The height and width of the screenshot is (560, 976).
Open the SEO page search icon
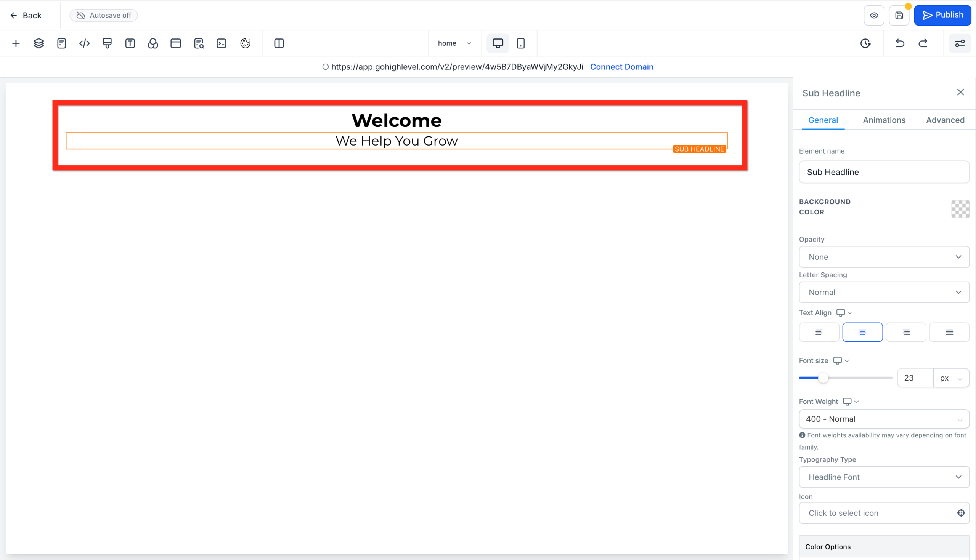(199, 43)
